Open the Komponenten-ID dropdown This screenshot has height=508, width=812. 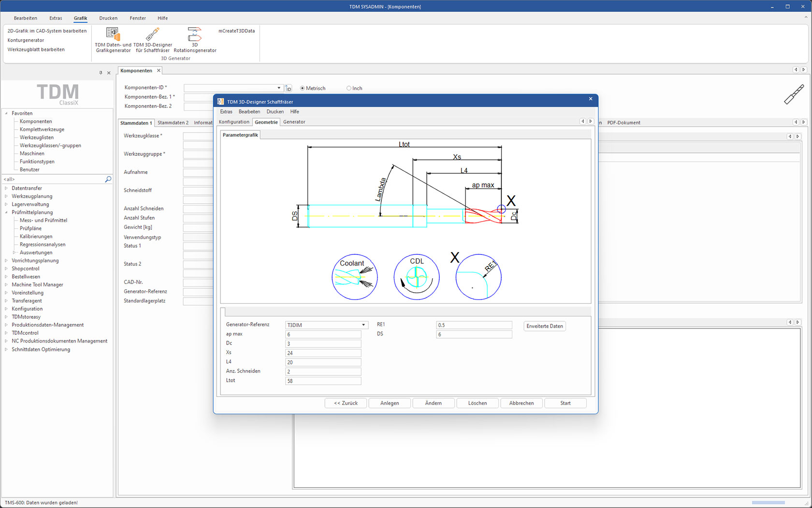(279, 88)
